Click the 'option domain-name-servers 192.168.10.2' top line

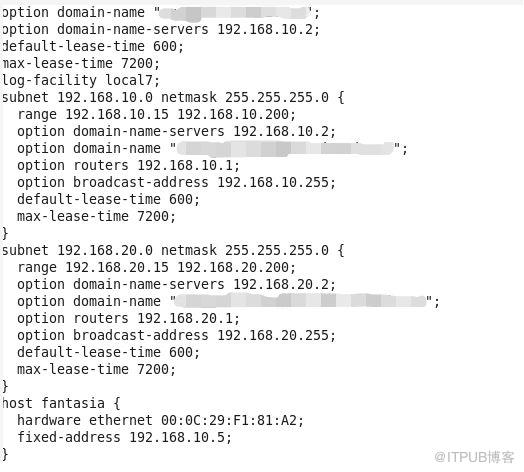coord(160,29)
